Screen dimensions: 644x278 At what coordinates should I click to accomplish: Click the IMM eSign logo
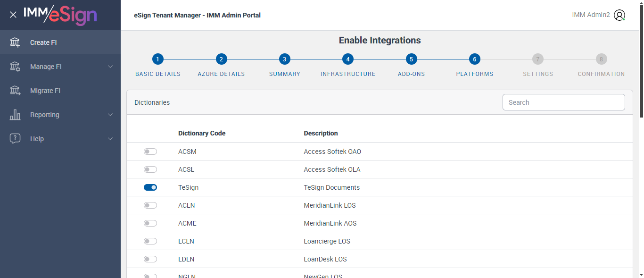(x=60, y=15)
